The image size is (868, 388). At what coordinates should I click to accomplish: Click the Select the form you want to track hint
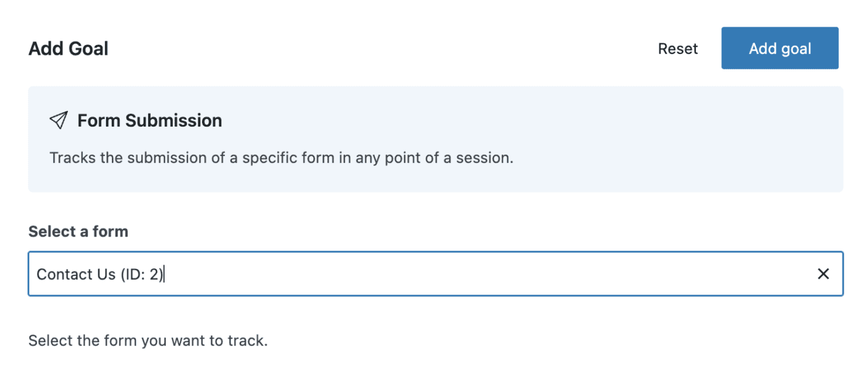pos(148,340)
